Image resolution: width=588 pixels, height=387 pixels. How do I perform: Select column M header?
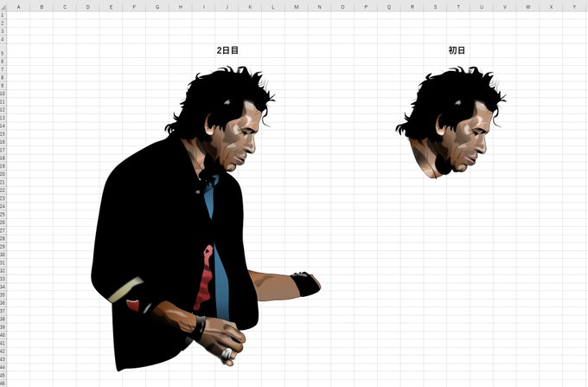tap(297, 7)
